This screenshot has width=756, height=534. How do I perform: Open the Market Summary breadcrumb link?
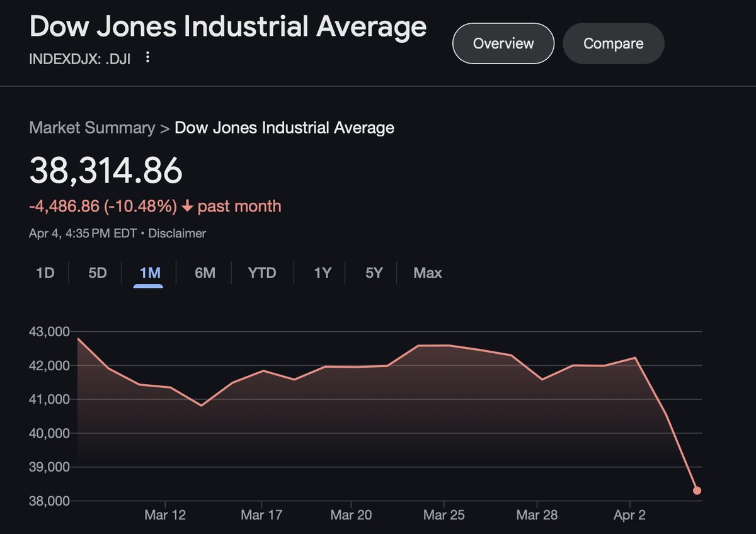click(92, 128)
